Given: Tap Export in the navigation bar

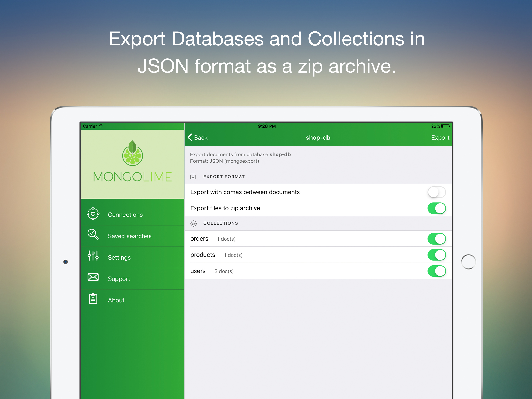Looking at the screenshot, I should point(440,138).
